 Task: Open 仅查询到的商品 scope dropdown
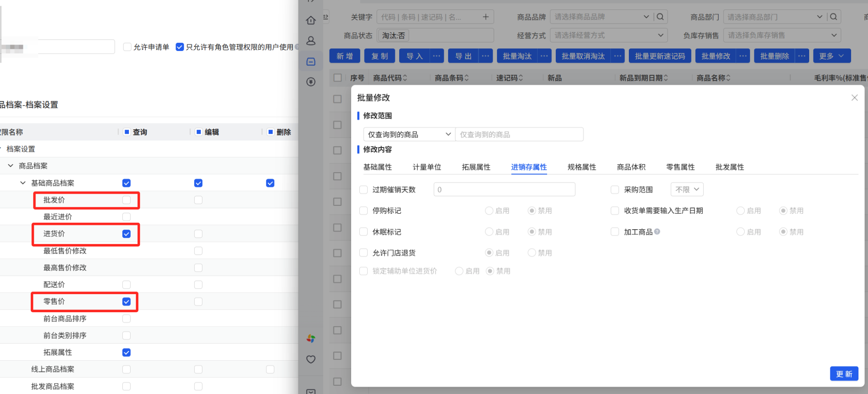(x=409, y=135)
